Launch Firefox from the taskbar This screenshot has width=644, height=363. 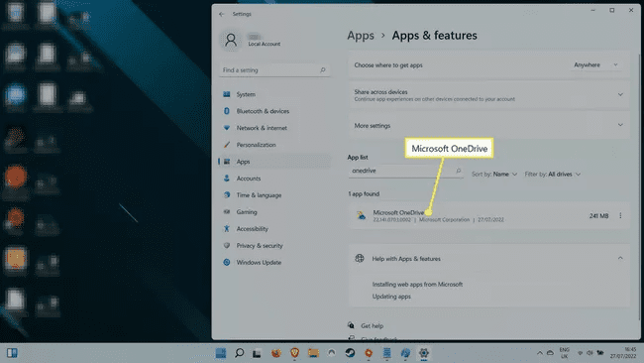click(276, 353)
